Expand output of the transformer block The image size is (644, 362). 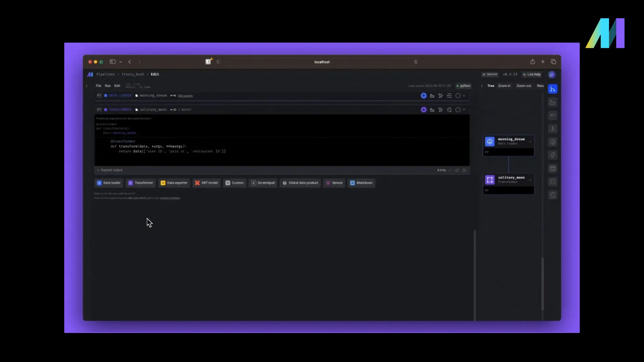point(110,170)
